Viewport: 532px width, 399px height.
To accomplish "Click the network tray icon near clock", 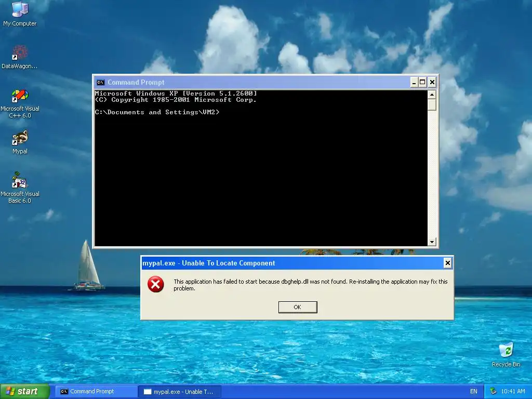I will pyautogui.click(x=493, y=391).
